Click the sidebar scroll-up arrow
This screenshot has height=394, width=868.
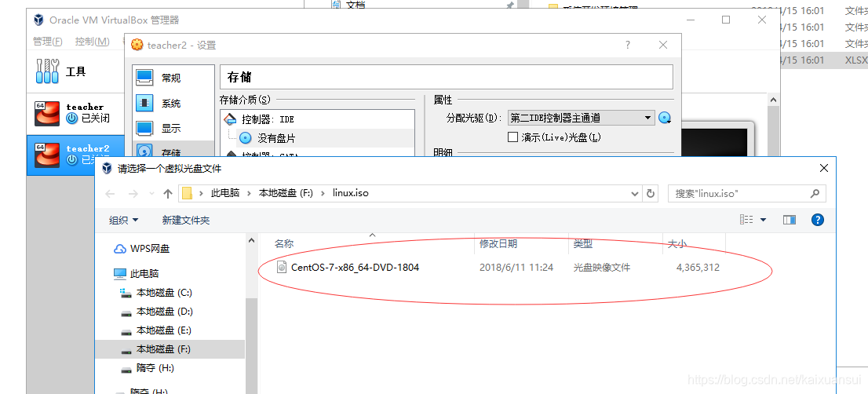point(251,241)
